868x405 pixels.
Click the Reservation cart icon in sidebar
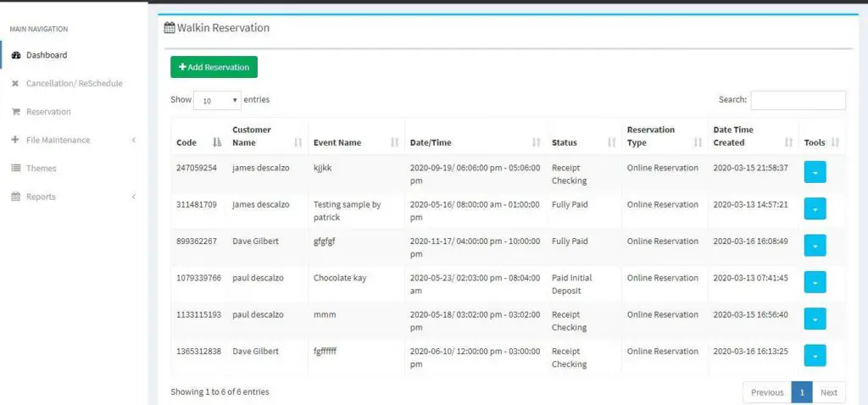(x=16, y=112)
